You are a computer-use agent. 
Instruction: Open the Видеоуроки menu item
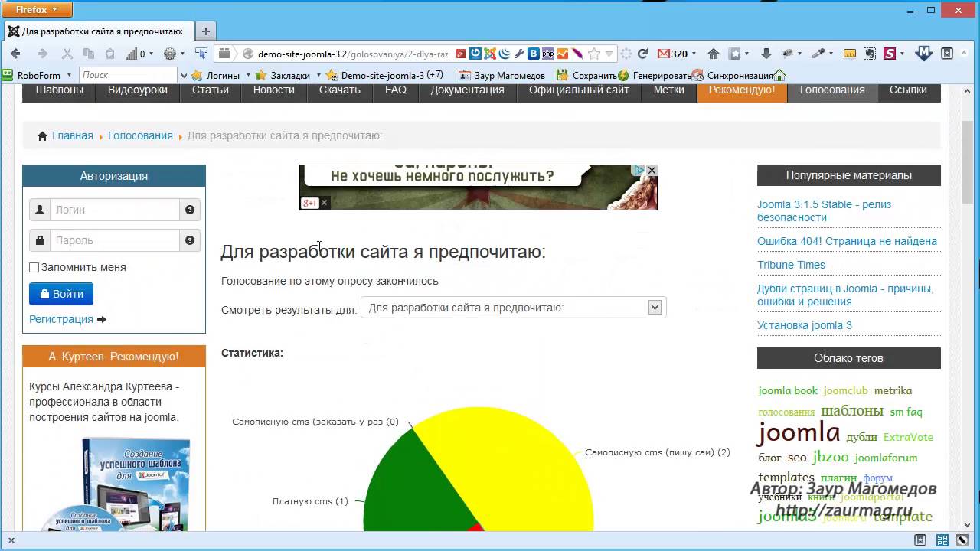click(x=137, y=90)
